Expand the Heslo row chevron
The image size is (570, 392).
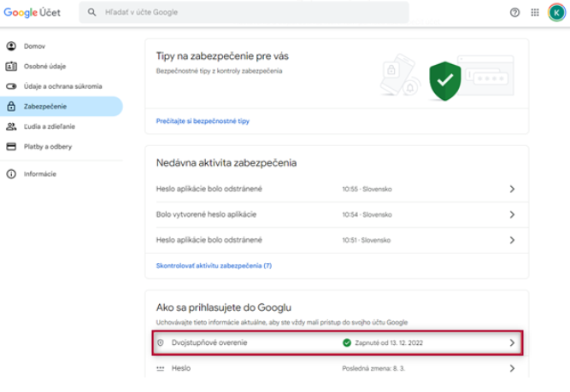tap(512, 369)
